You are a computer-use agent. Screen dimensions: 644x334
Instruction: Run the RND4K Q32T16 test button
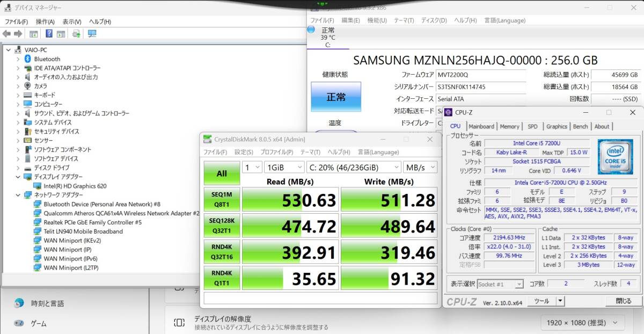221,251
